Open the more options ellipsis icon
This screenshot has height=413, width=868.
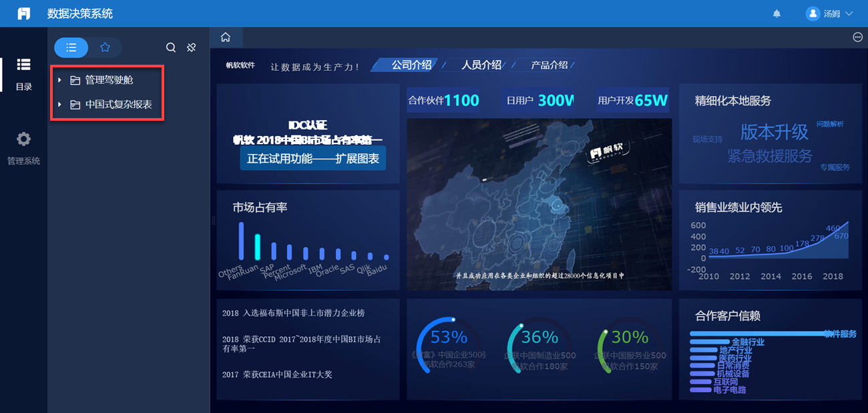(x=858, y=37)
